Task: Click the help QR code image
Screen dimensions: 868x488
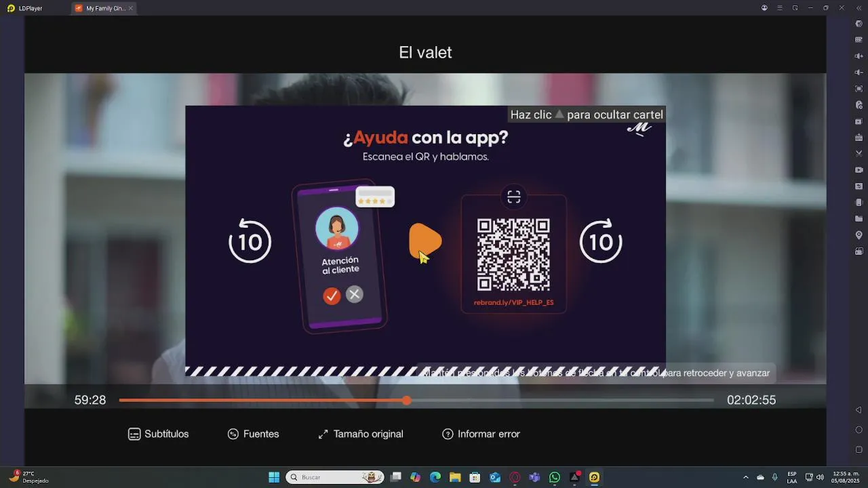Action: click(x=513, y=254)
